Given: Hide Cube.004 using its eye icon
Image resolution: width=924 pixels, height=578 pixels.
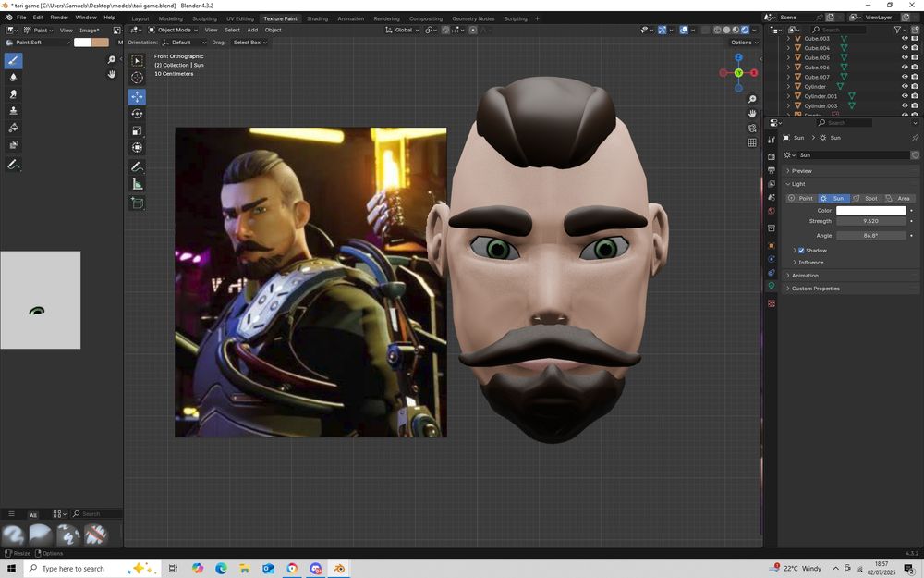Looking at the screenshot, I should 904,48.
